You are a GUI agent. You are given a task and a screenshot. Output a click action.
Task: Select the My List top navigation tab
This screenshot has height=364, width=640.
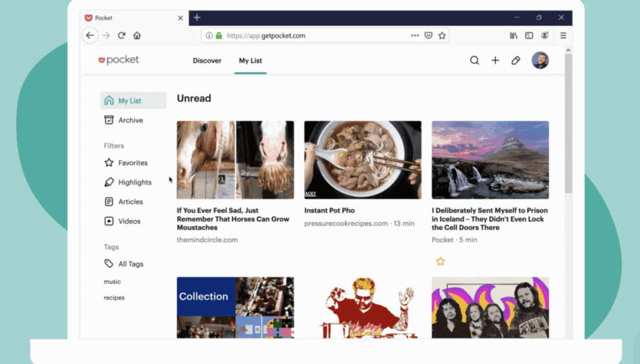click(x=251, y=61)
